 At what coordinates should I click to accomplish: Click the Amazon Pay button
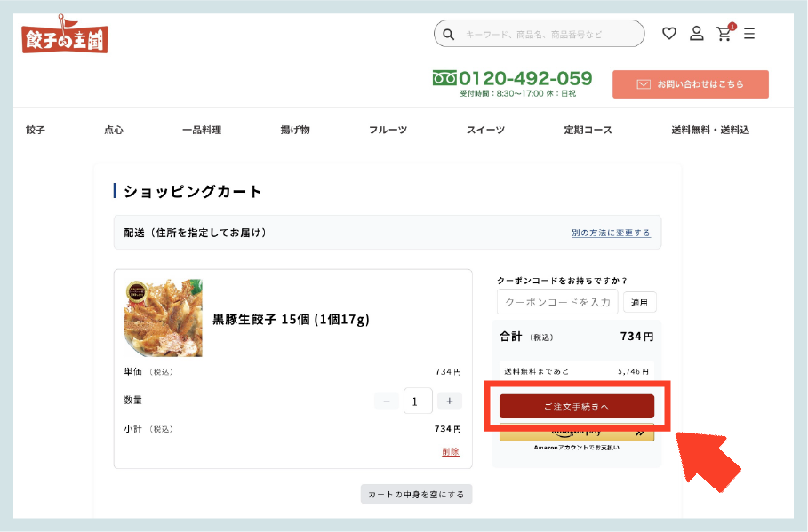pos(577,433)
